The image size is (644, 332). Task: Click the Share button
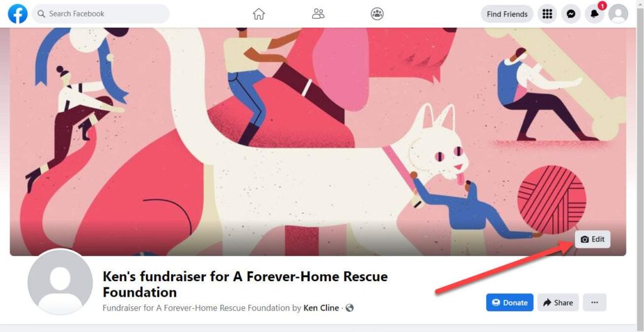[558, 302]
